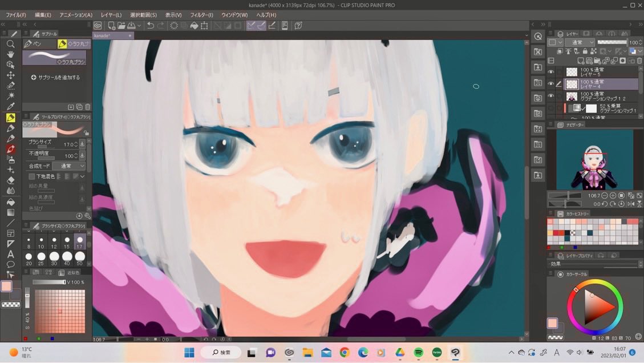Toggle the tool property lock icon
The height and width of the screenshot is (363, 644).
tap(86, 133)
